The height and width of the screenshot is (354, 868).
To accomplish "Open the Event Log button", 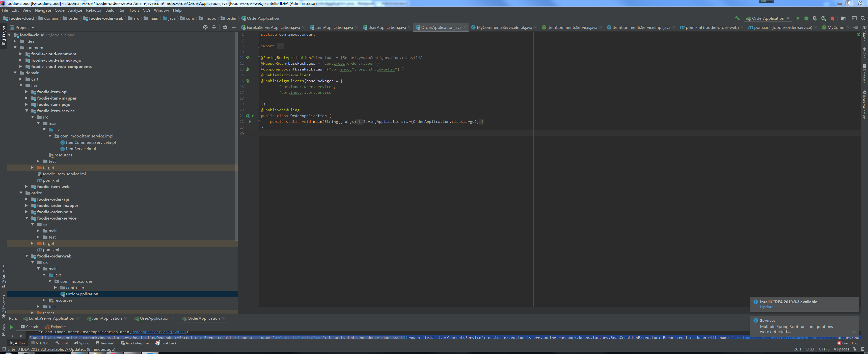I will tap(847, 343).
